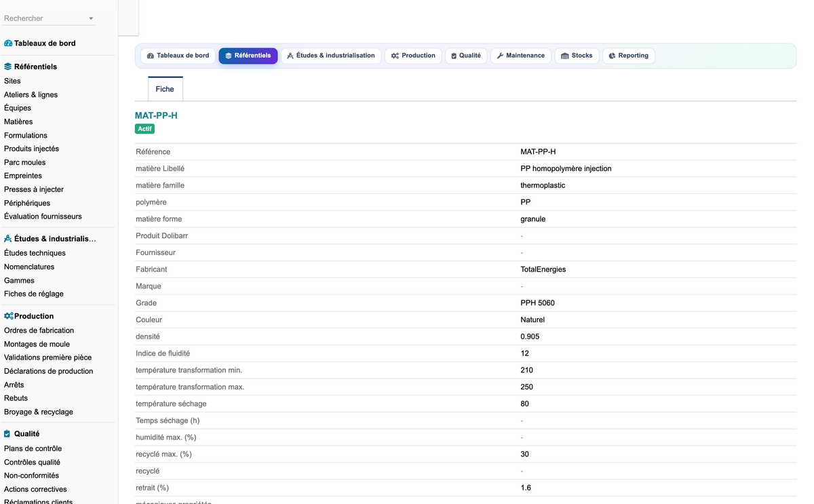The image size is (814, 504).
Task: Click the Couleur value Naturel
Action: (532, 319)
